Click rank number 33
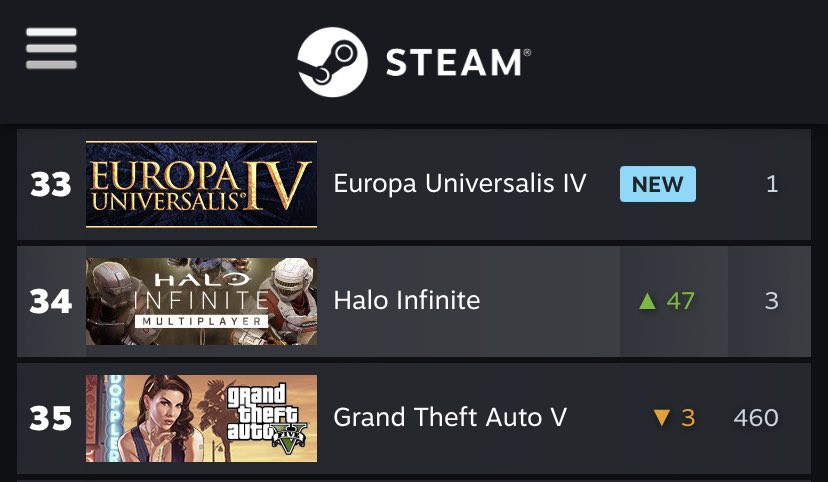 (51, 185)
